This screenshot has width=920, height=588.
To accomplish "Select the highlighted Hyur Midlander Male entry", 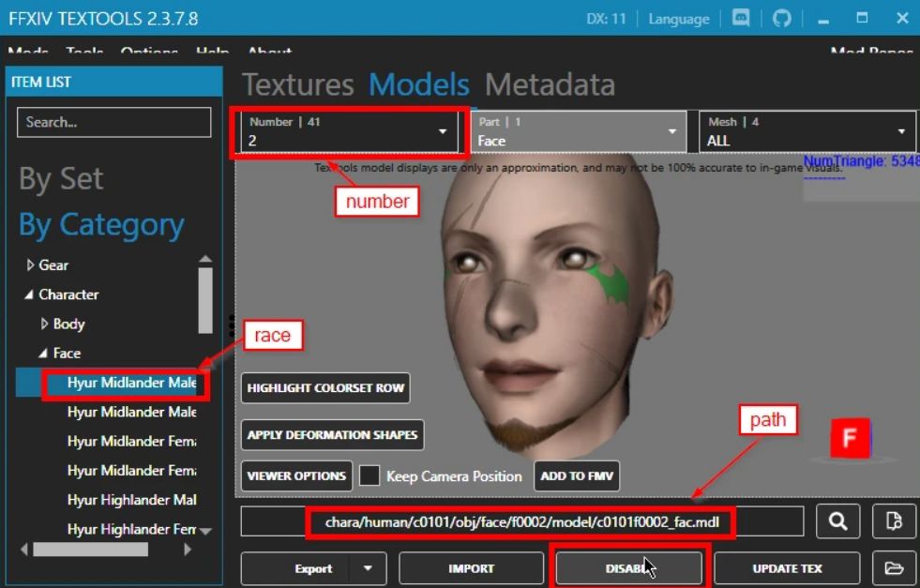I will click(132, 383).
